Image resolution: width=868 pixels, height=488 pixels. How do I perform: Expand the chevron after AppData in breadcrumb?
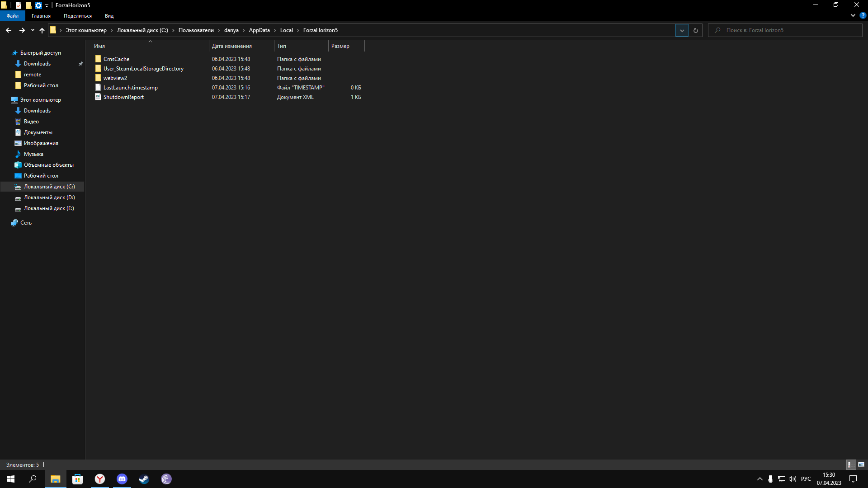tap(275, 30)
